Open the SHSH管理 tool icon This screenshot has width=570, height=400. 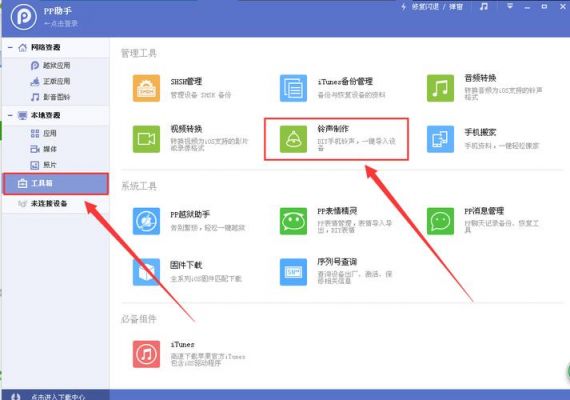coord(146,88)
